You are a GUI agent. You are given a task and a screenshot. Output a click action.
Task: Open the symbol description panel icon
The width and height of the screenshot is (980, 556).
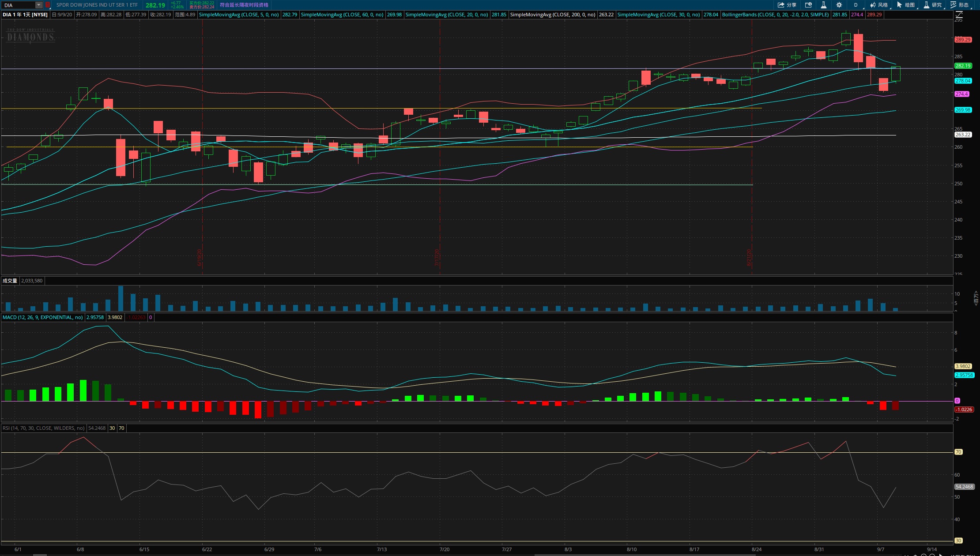coord(808,5)
